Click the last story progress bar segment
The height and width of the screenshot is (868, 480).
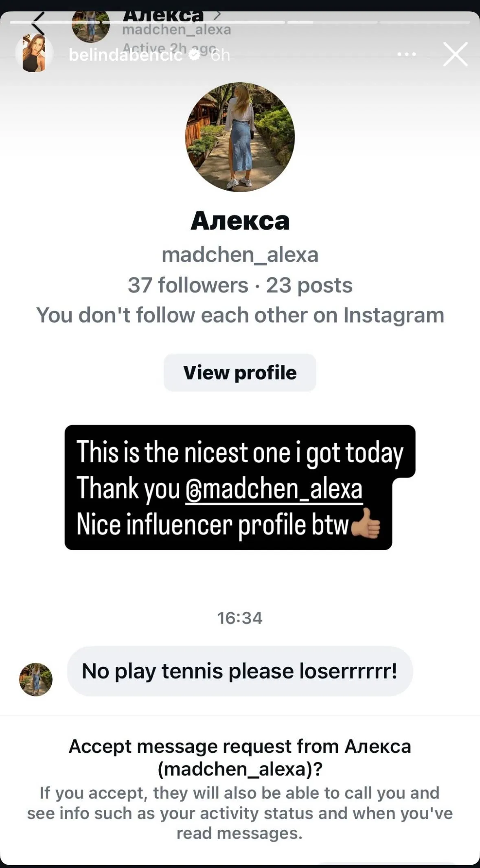tap(425, 22)
